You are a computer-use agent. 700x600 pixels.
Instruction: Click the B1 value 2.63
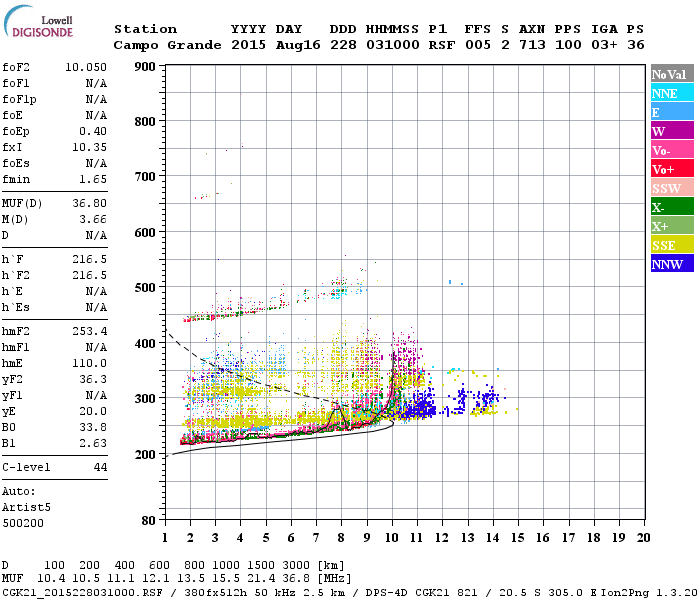coord(93,443)
